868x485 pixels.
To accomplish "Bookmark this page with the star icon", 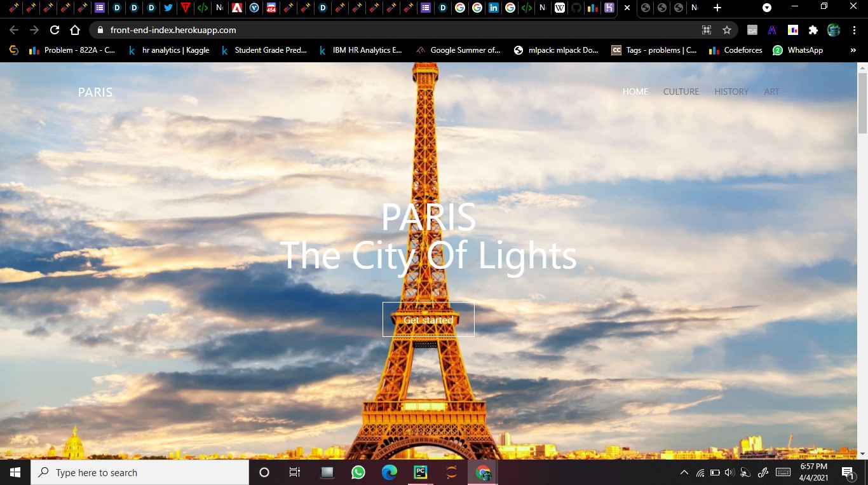I will click(727, 30).
